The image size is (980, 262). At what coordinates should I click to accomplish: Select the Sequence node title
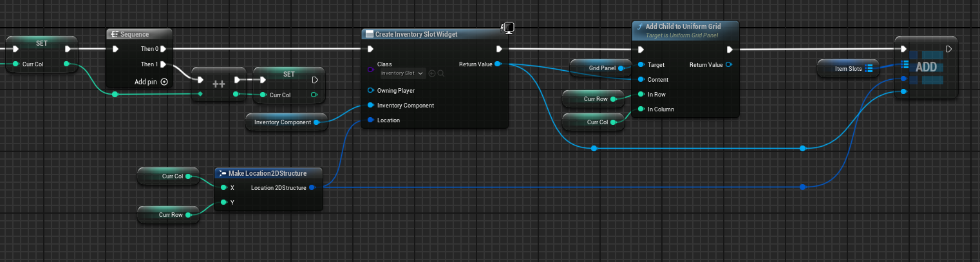point(135,35)
